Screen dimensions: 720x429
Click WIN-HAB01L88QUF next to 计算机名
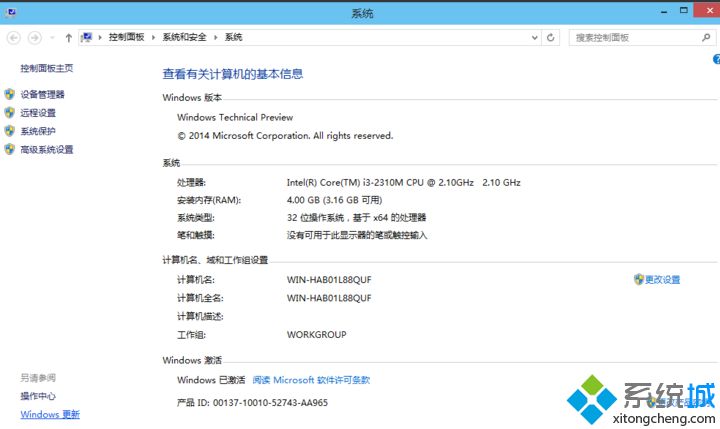pyautogui.click(x=329, y=280)
